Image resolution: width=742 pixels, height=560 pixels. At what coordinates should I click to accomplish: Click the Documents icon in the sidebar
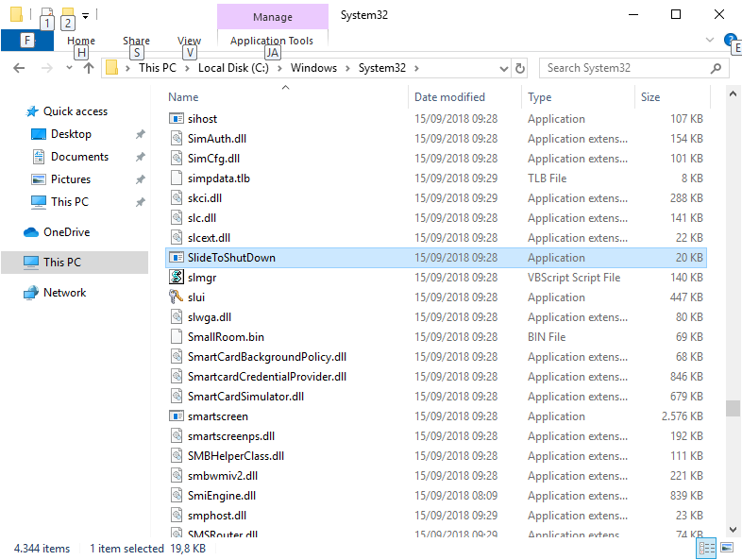pos(39,157)
